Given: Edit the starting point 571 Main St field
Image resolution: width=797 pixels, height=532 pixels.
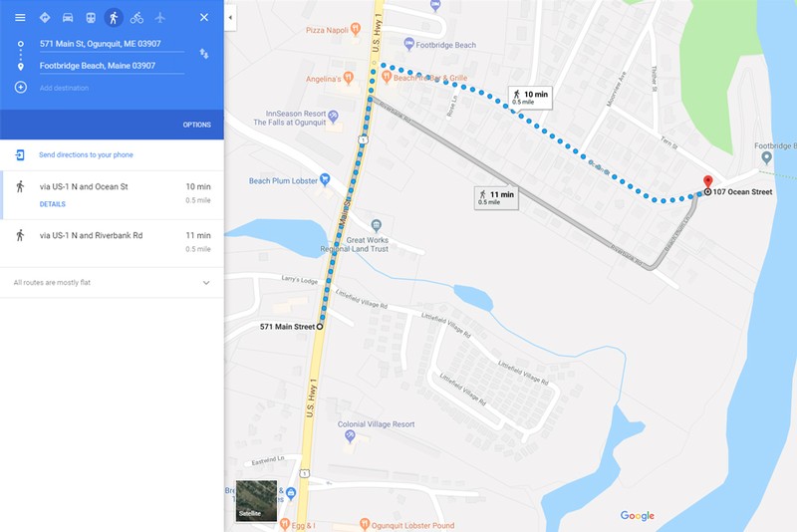Looking at the screenshot, I should click(112, 44).
